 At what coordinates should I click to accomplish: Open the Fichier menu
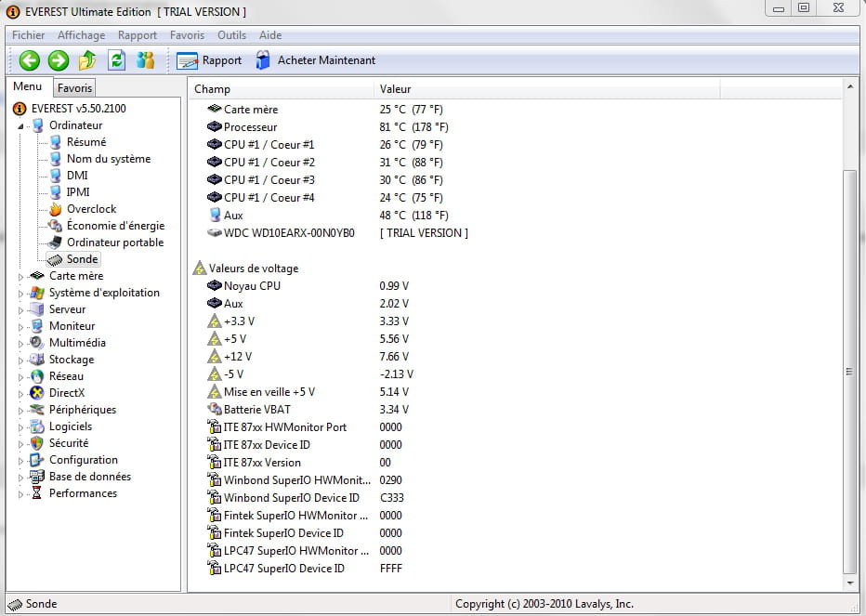pos(28,35)
